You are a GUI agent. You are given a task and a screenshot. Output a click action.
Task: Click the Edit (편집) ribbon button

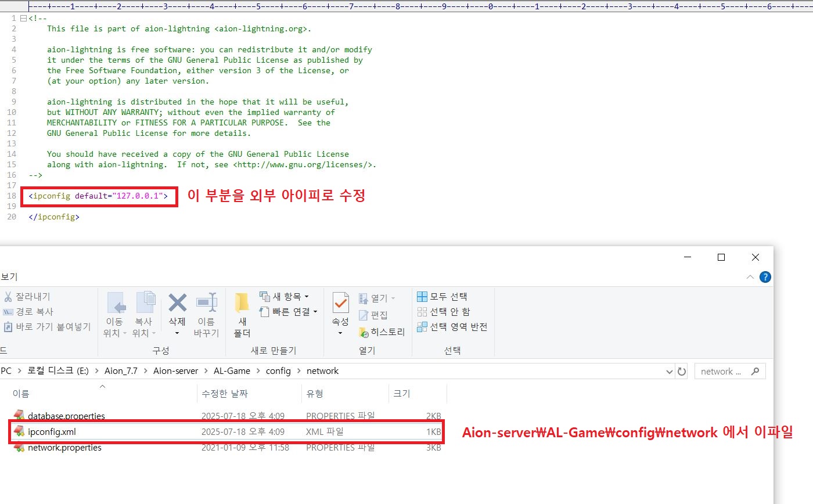pyautogui.click(x=373, y=315)
